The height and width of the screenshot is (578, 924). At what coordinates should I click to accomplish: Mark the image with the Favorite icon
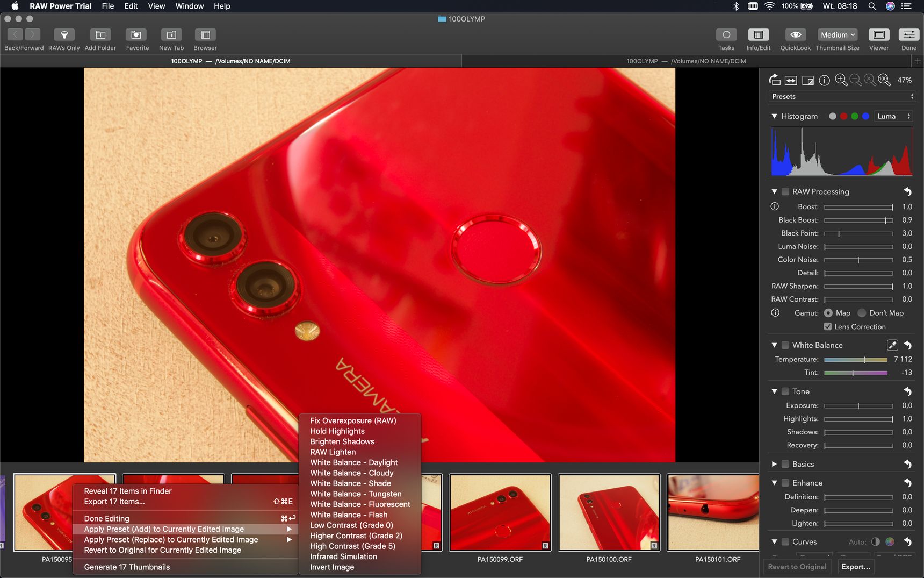pos(136,35)
